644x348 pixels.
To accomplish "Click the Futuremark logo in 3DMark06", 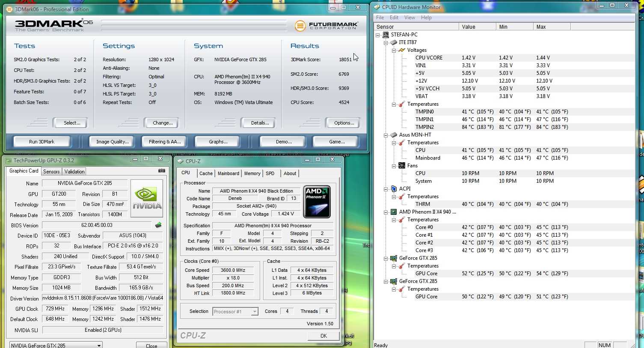I will (x=326, y=26).
